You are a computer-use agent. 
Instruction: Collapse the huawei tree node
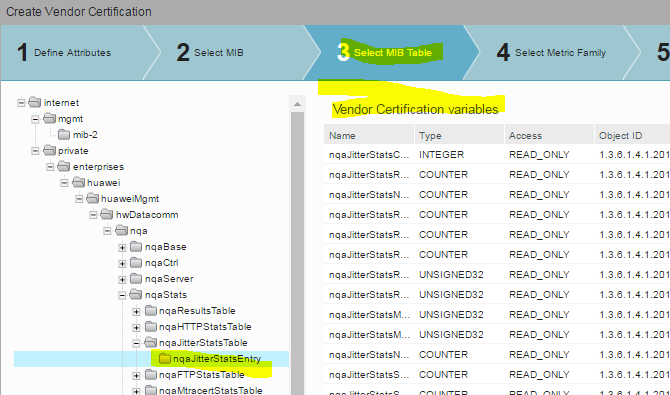point(64,183)
